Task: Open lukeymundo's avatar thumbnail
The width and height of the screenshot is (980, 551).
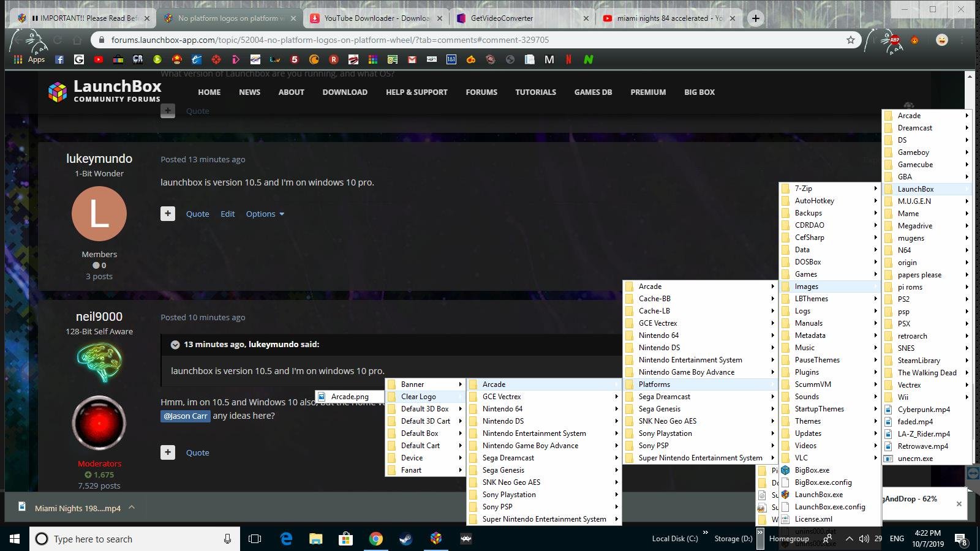Action: coord(99,214)
